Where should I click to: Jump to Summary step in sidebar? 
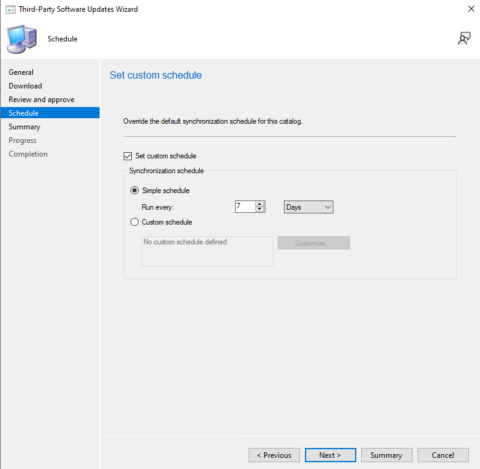[24, 127]
